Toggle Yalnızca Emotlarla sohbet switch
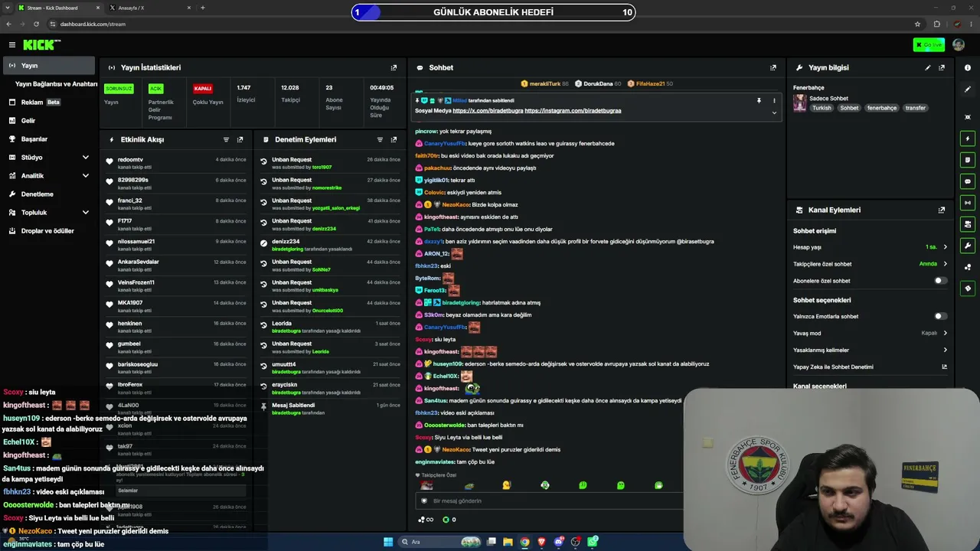 click(x=940, y=316)
